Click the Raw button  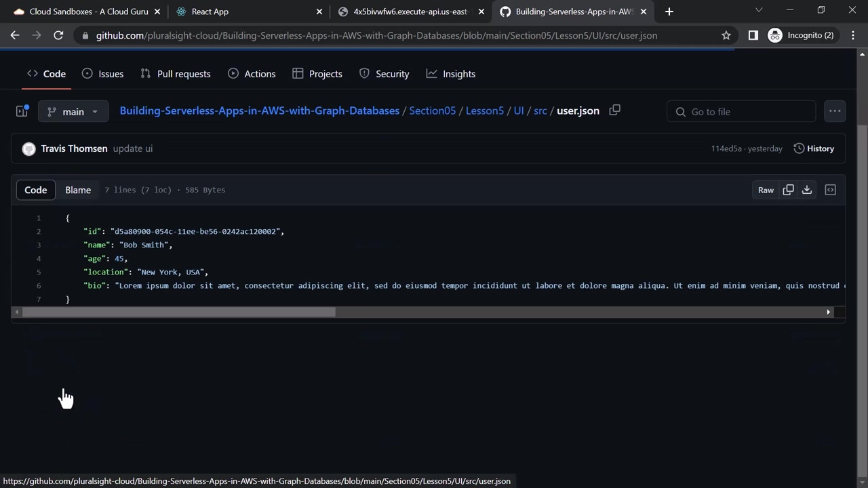766,190
